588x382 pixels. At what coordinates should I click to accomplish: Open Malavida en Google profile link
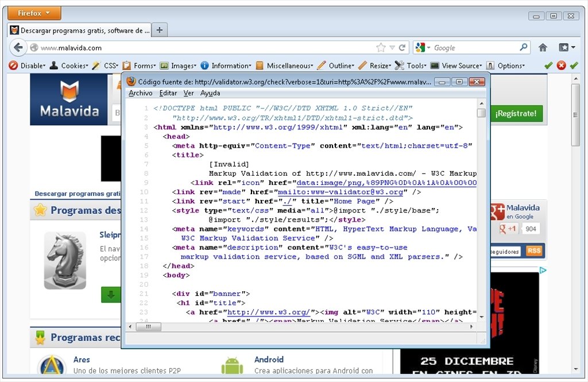(523, 211)
